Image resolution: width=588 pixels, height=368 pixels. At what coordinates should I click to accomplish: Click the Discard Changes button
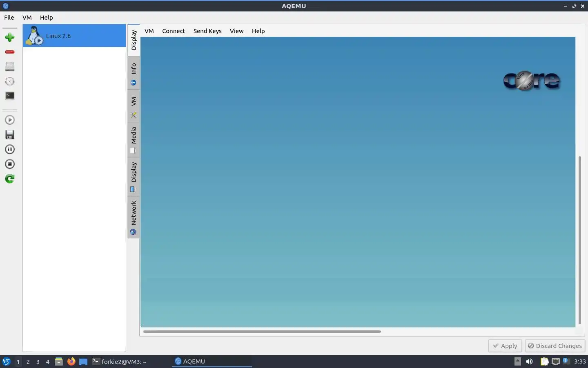(555, 346)
